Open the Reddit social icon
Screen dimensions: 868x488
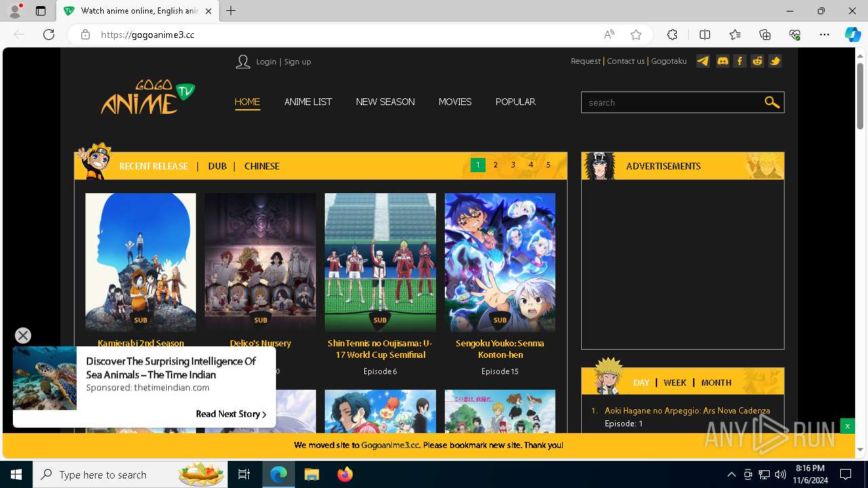757,61
